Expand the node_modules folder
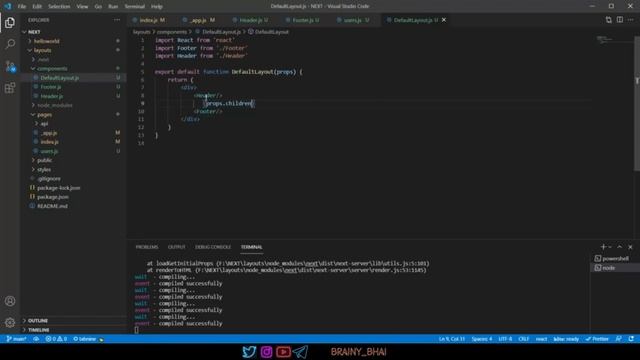Viewport: 640px width, 360px height. (55, 105)
